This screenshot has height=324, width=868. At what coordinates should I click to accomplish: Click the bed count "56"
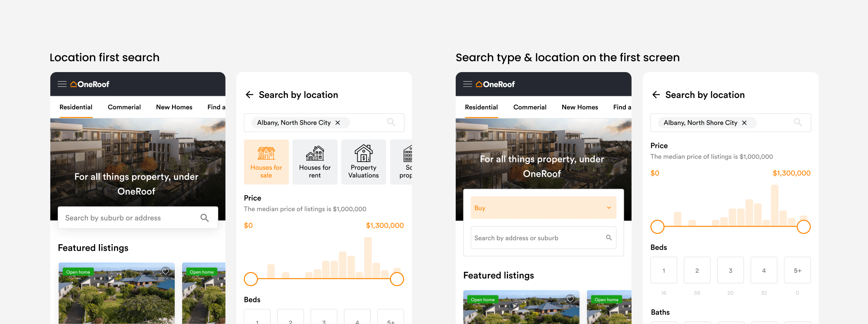click(697, 293)
